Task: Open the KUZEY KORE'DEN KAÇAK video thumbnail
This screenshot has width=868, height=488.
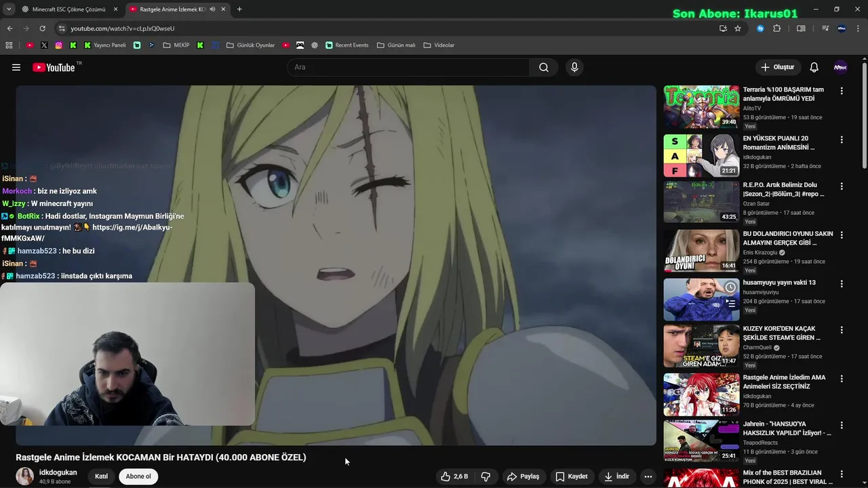Action: click(x=701, y=346)
